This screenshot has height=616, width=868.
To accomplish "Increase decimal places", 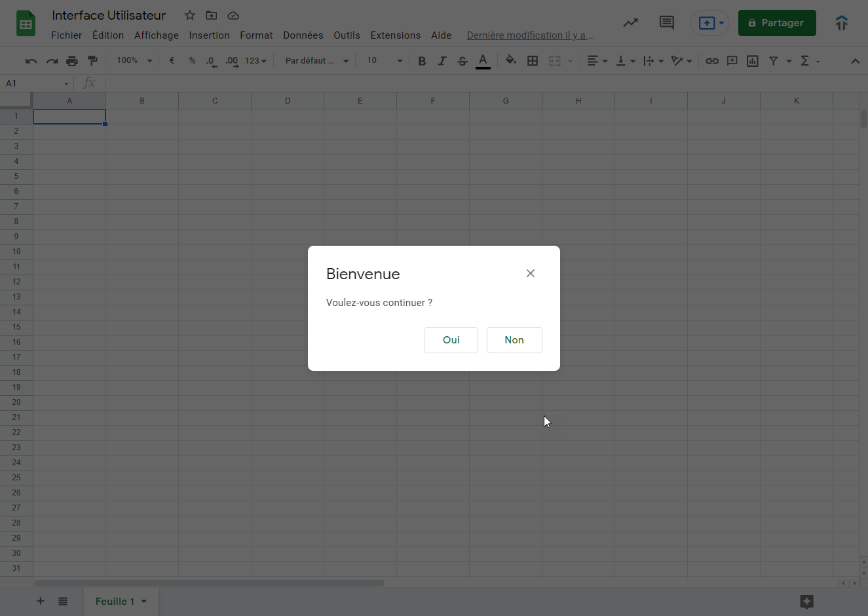I will point(232,61).
